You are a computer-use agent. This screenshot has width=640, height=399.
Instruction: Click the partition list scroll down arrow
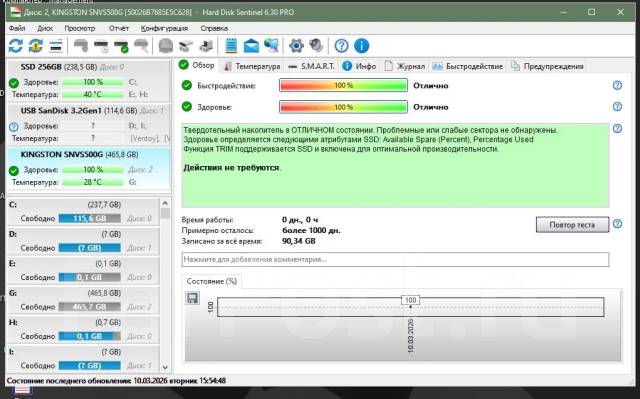(165, 367)
